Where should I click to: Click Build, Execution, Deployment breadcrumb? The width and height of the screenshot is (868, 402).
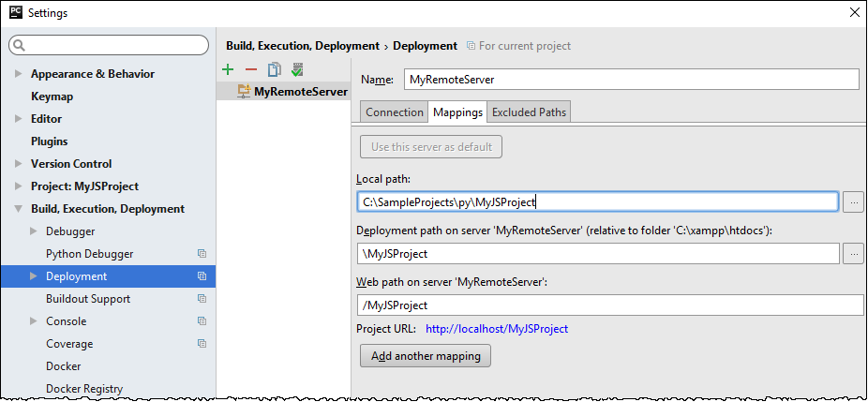coord(303,46)
